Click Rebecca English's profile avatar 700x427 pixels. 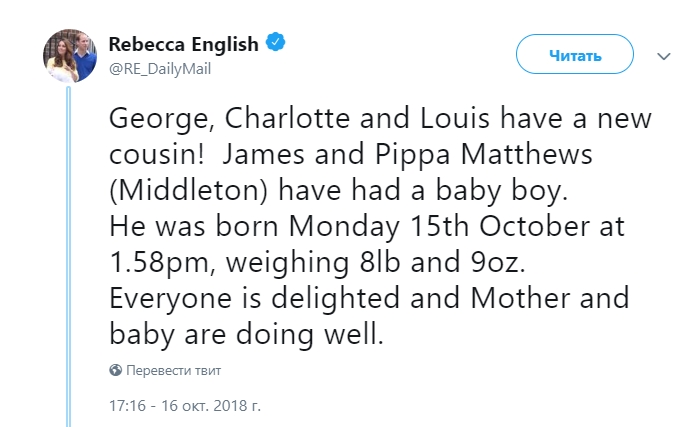coord(69,55)
